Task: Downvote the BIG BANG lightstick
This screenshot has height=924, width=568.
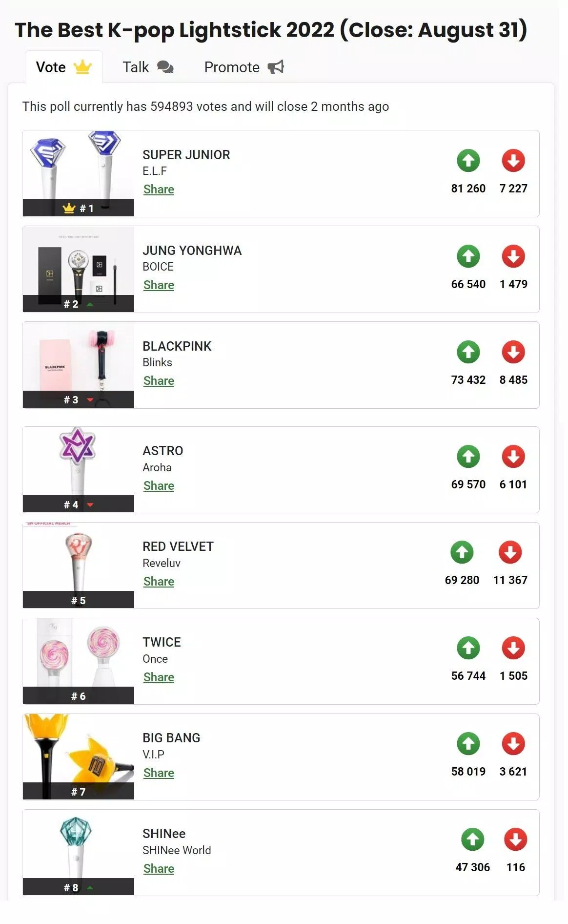Action: click(x=513, y=745)
